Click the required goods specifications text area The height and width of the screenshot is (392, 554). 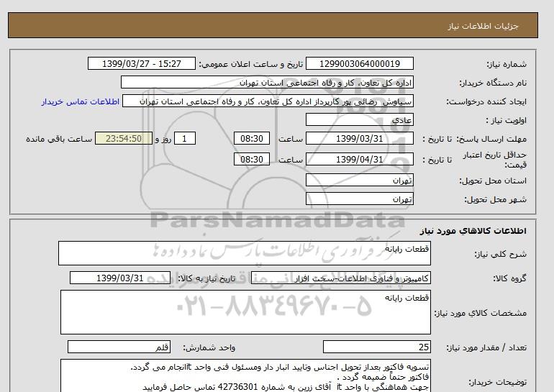245,312
